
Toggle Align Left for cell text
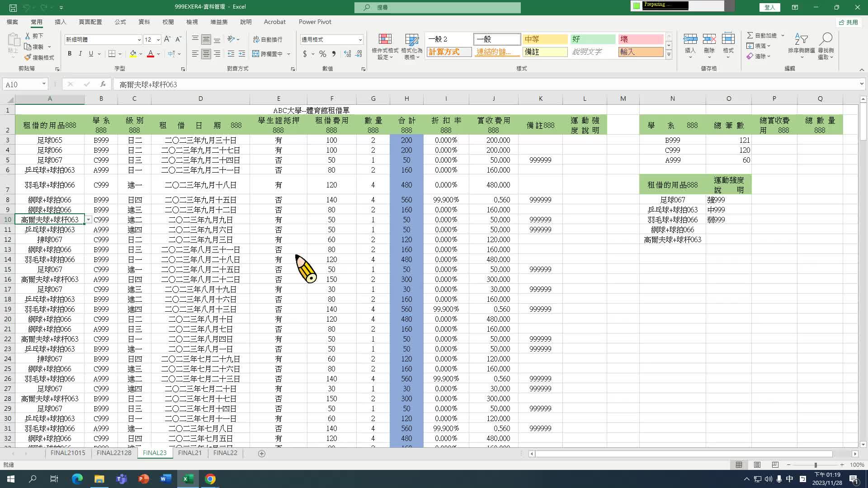tap(195, 54)
